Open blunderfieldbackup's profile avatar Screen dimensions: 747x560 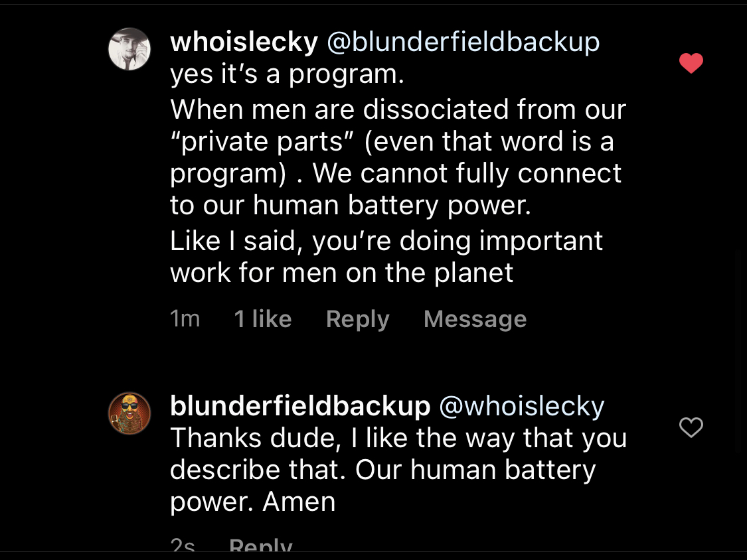tap(129, 413)
